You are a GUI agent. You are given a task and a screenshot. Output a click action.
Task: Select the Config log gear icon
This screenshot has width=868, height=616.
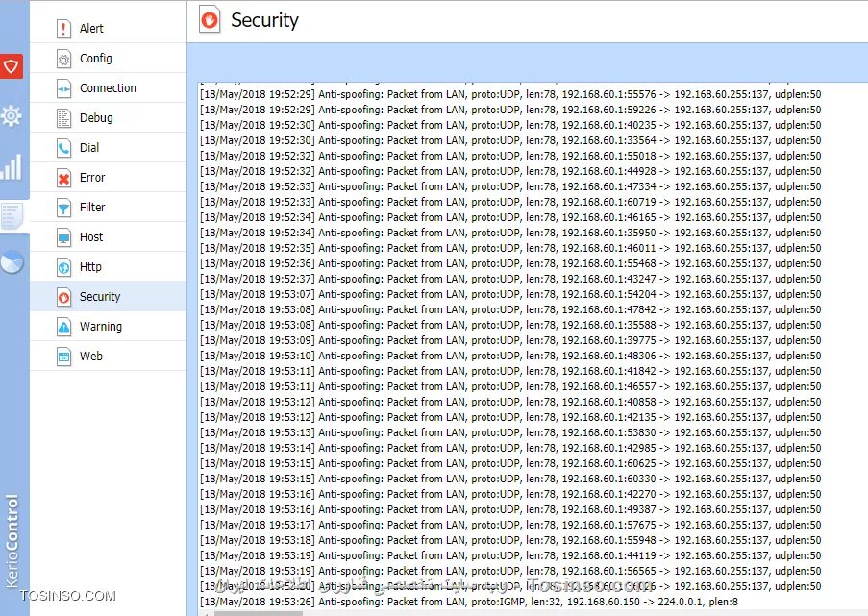point(63,58)
